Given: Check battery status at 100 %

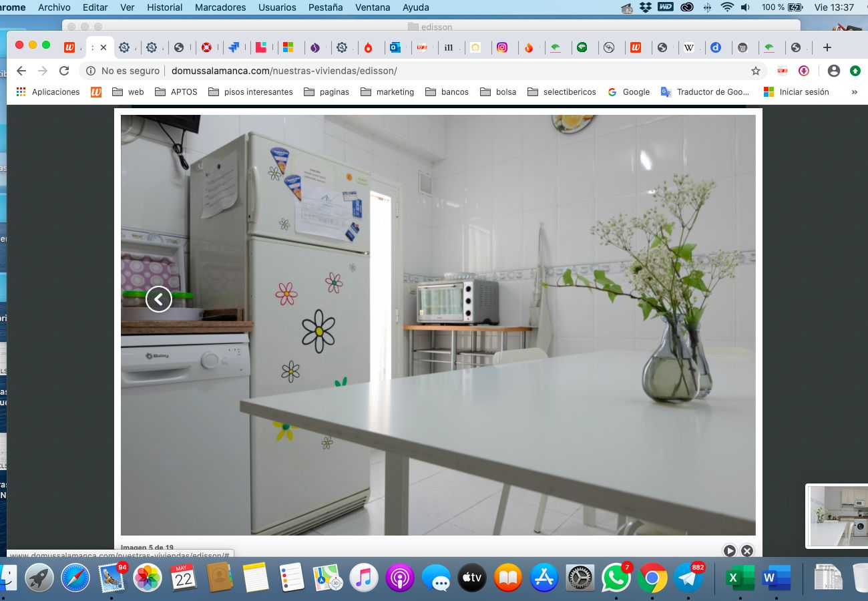Looking at the screenshot, I should click(782, 7).
